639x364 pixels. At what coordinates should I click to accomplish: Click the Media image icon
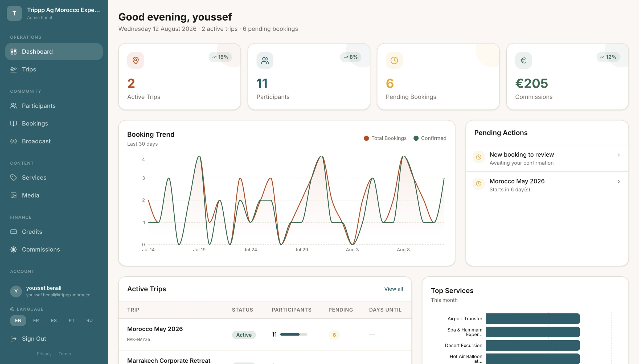14,195
